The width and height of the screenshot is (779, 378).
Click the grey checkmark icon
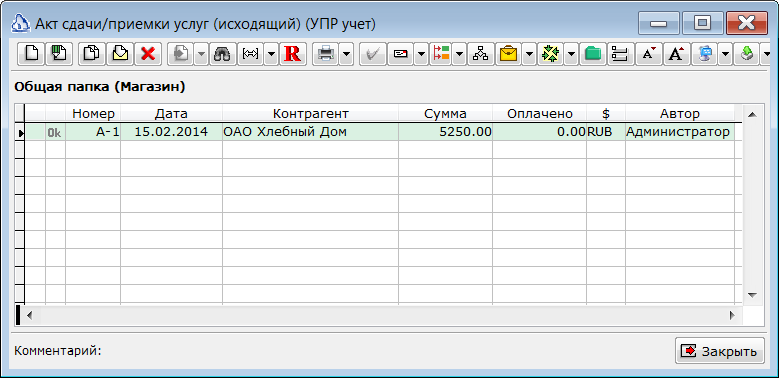pyautogui.click(x=372, y=53)
